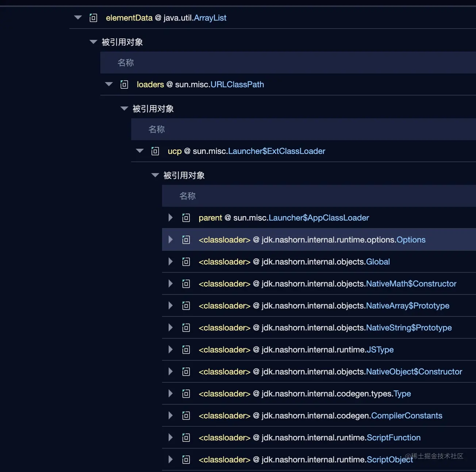Select the ucp field name
The width and height of the screenshot is (476, 472).
point(174,151)
